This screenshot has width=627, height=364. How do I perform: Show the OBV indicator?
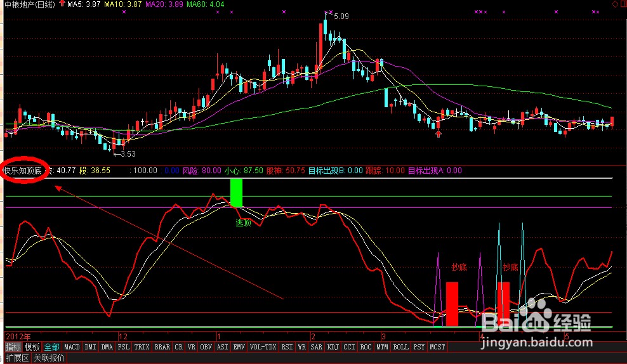coord(206,347)
